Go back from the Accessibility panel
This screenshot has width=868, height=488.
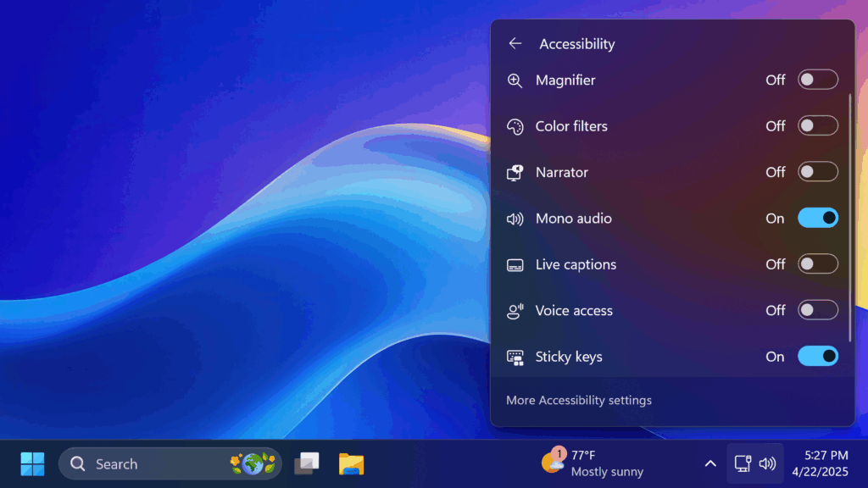pyautogui.click(x=515, y=43)
